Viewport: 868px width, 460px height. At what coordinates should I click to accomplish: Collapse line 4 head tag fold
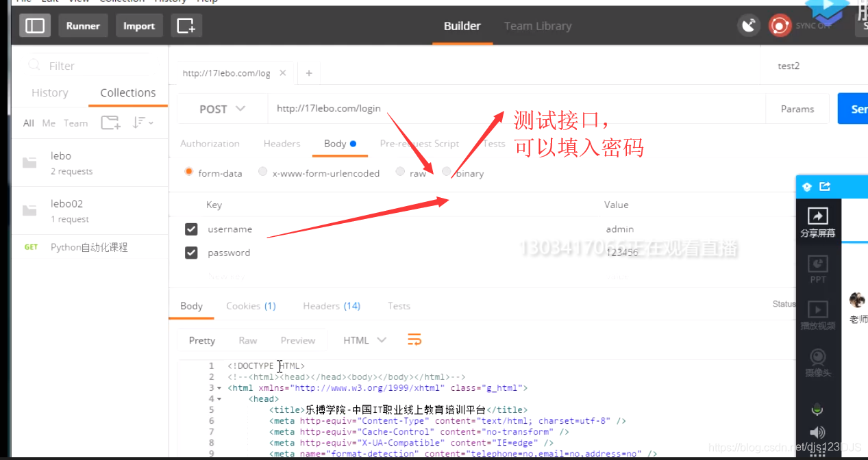(219, 399)
